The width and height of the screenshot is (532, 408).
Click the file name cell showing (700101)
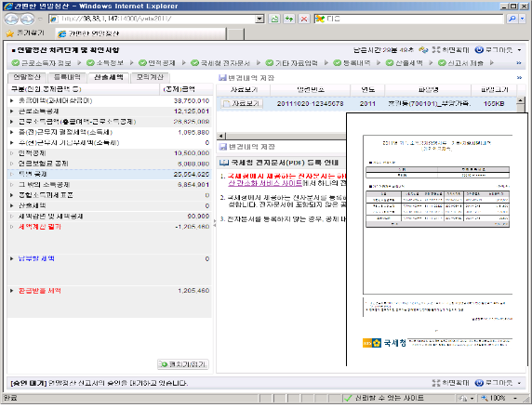(x=429, y=104)
